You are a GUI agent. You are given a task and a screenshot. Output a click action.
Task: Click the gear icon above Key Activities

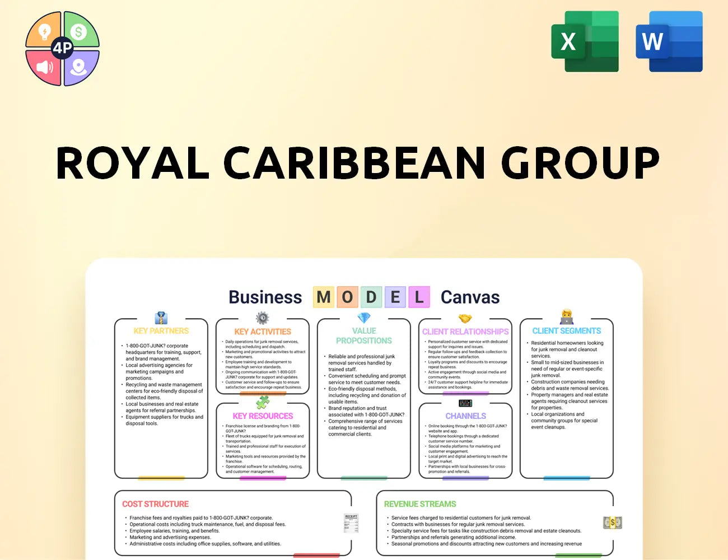pos(262,318)
